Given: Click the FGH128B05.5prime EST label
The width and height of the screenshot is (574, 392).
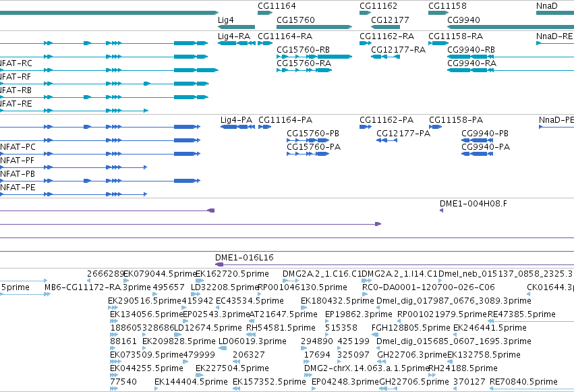Looking at the screenshot, I should coord(411,328).
